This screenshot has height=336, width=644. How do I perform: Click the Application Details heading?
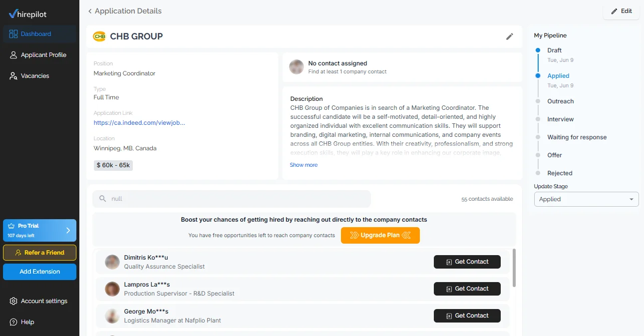128,11
